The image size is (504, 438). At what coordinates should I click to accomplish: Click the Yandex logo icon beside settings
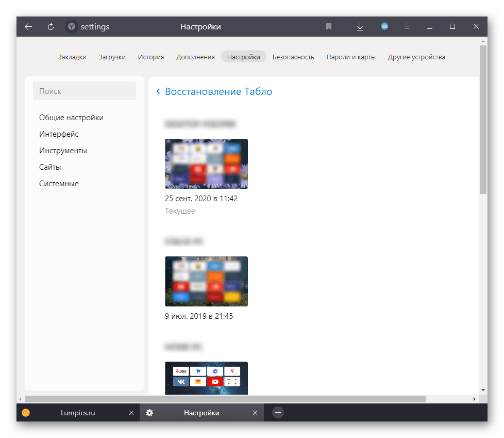(72, 27)
